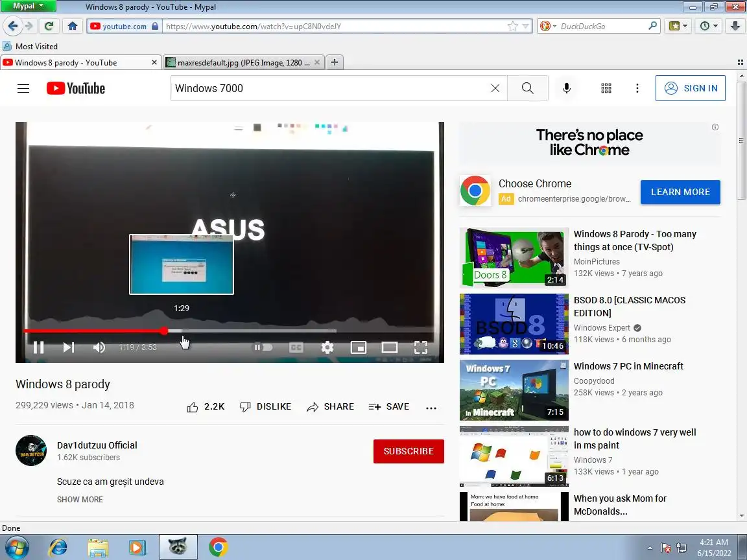Image resolution: width=747 pixels, height=560 pixels.
Task: Open the Mypal bookmarks menu button
Action: pos(678,26)
